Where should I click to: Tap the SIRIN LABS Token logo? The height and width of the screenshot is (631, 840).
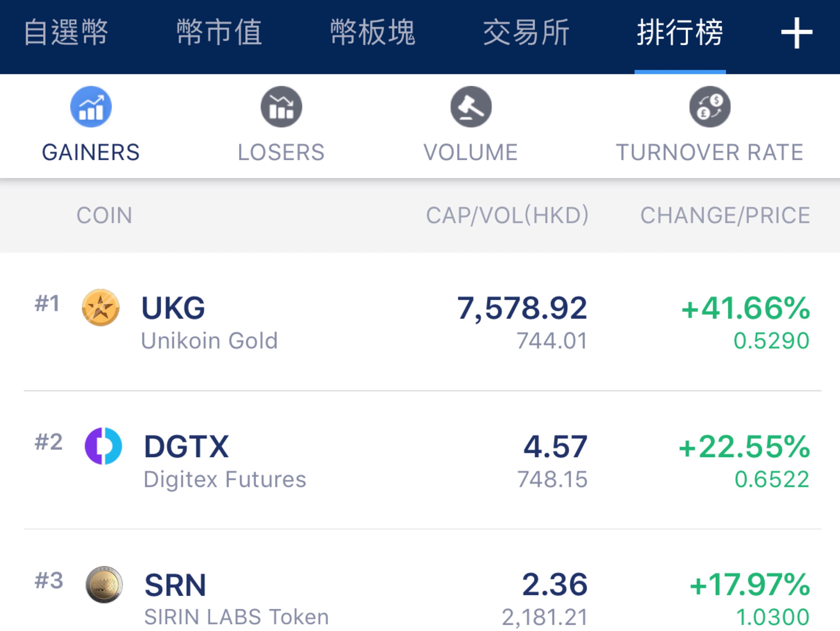(104, 585)
